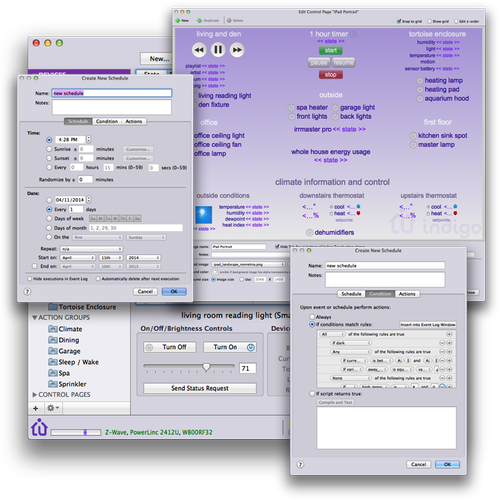Expand the CONTROL PAGES section
This screenshot has width=500, height=500.
[x=34, y=395]
